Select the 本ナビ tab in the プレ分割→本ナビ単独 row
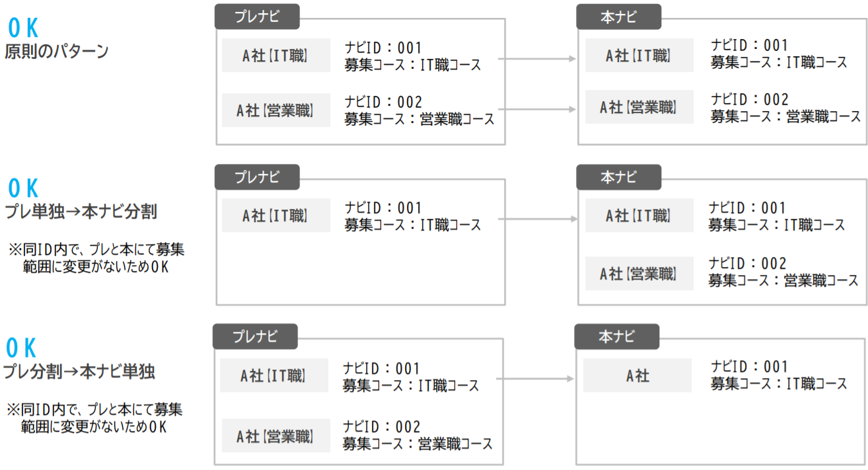 [616, 336]
